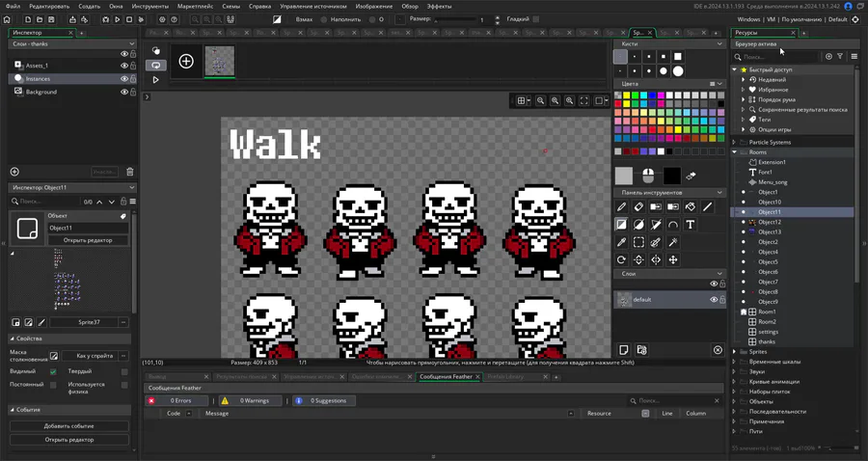Click the Move image arrows tool
Image resolution: width=868 pixels, height=461 pixels.
pyautogui.click(x=672, y=259)
